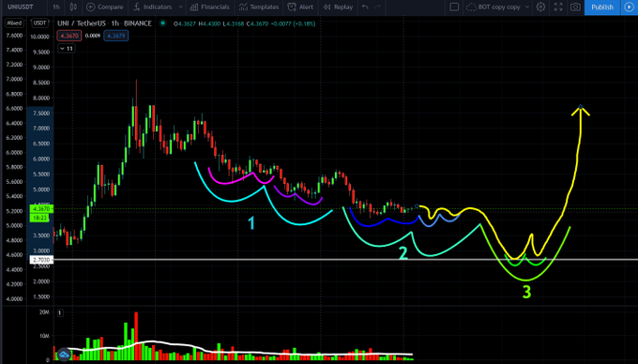The width and height of the screenshot is (638, 364).
Task: Open the BOT copy copy layout
Action: pyautogui.click(x=494, y=7)
